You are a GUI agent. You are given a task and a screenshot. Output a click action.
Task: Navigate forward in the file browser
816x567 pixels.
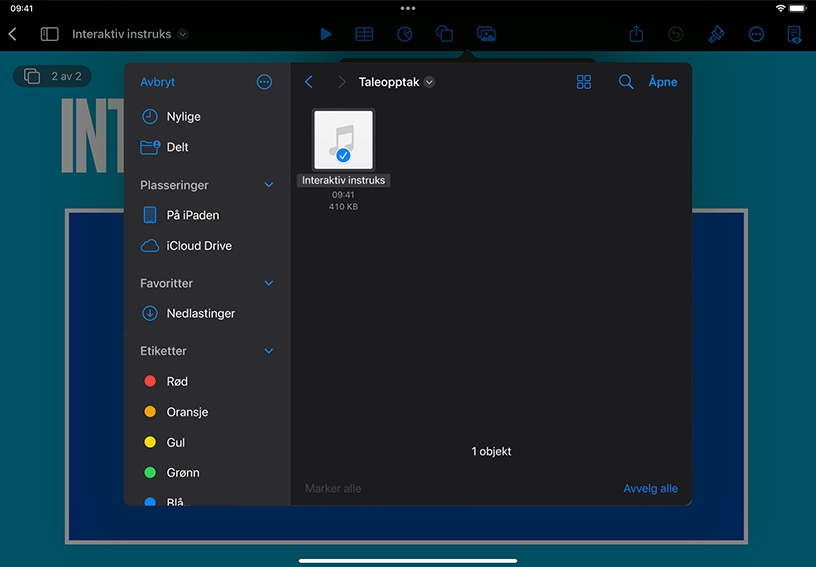click(x=341, y=82)
